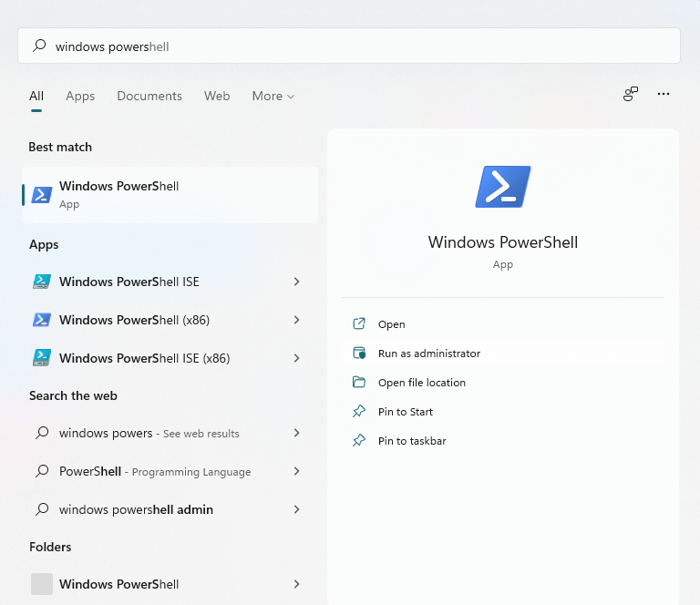700x605 pixels.
Task: Click the Folders section heading
Action: pyautogui.click(x=50, y=547)
